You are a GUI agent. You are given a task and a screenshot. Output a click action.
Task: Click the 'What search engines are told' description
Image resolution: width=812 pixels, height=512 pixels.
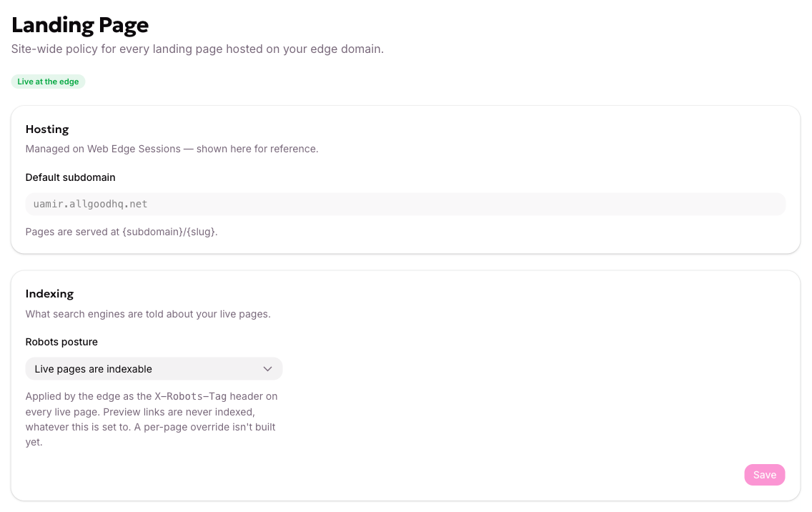click(x=148, y=314)
